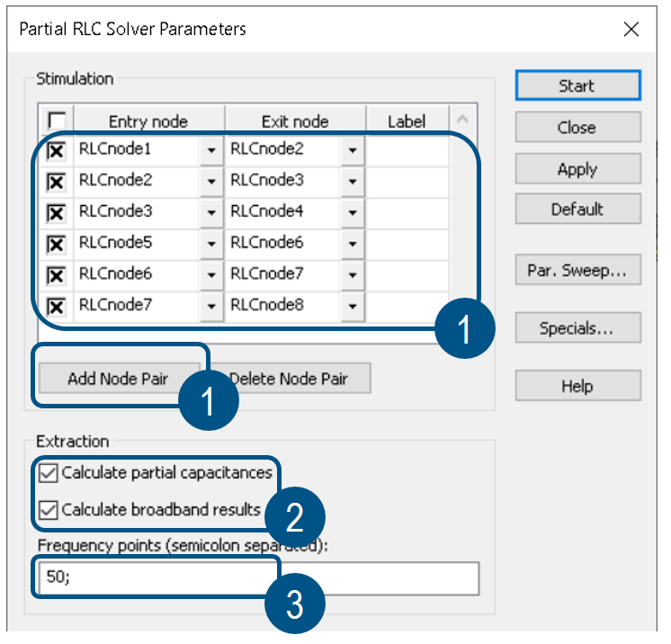Open exit node dropdown showing RLCnode4
Viewport: 671px width, 644px height.
pos(353,212)
